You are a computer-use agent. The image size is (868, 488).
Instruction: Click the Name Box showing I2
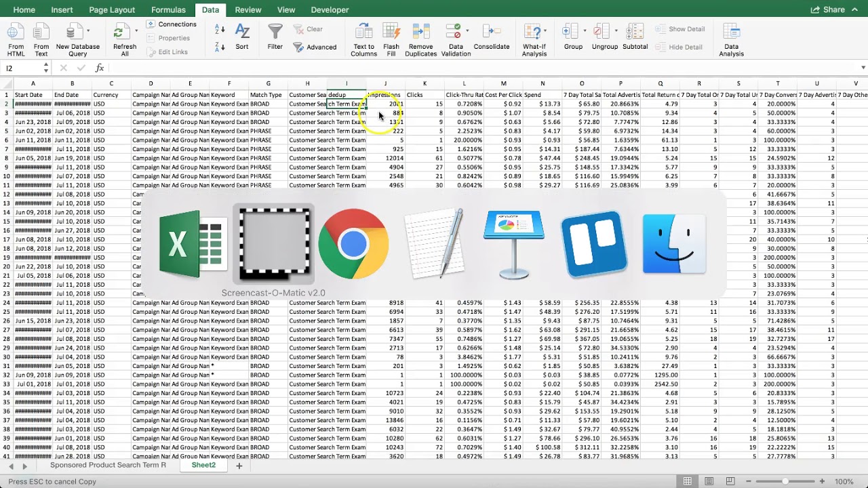[x=22, y=68]
